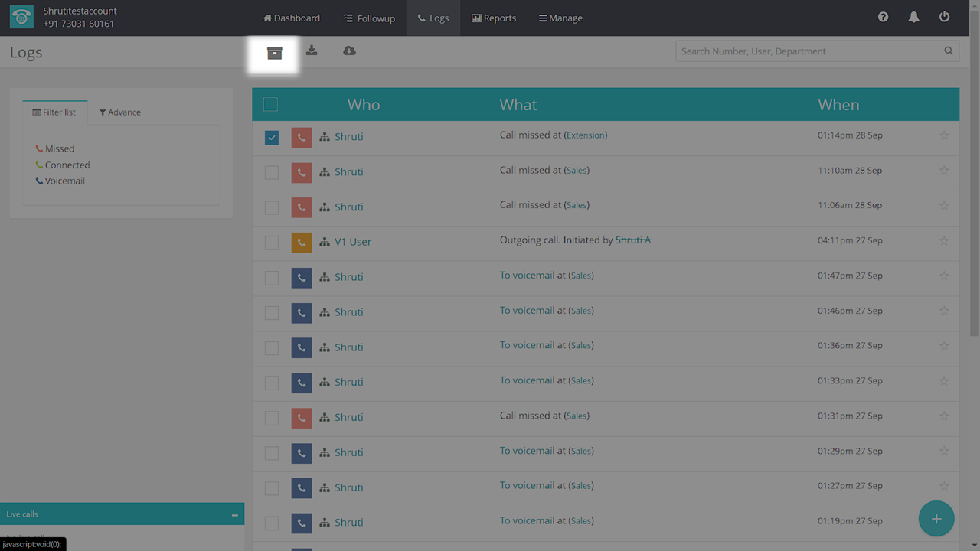Click the archive box icon in toolbar
This screenshot has height=551, width=980.
[274, 53]
